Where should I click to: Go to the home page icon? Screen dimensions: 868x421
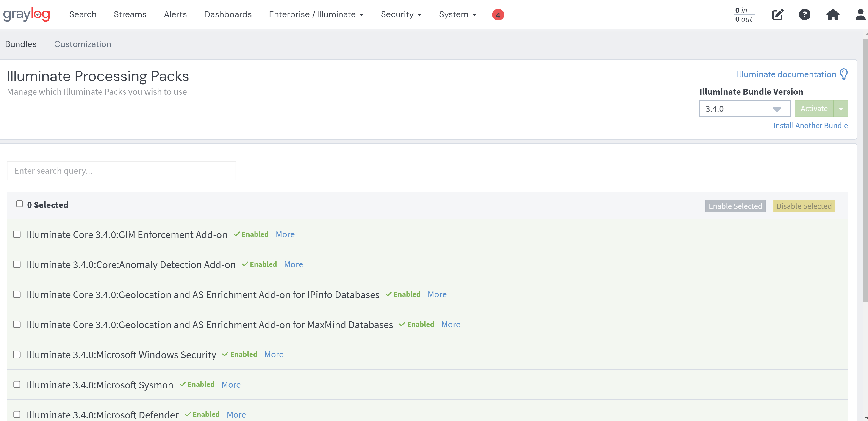[832, 14]
